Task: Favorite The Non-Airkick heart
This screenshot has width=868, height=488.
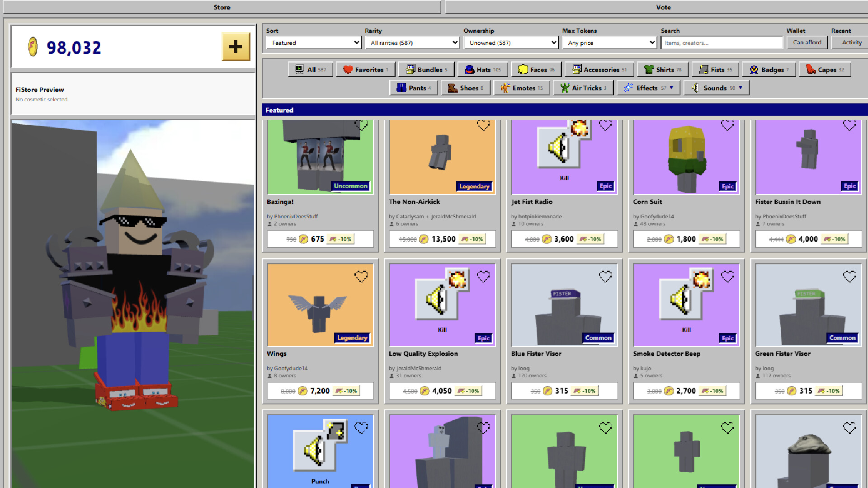Action: [483, 125]
